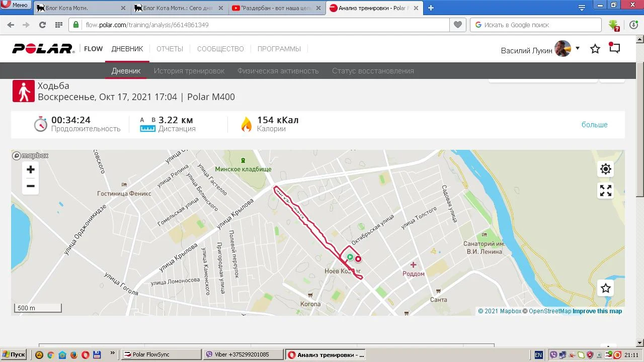Open a new browser tab

431,8
